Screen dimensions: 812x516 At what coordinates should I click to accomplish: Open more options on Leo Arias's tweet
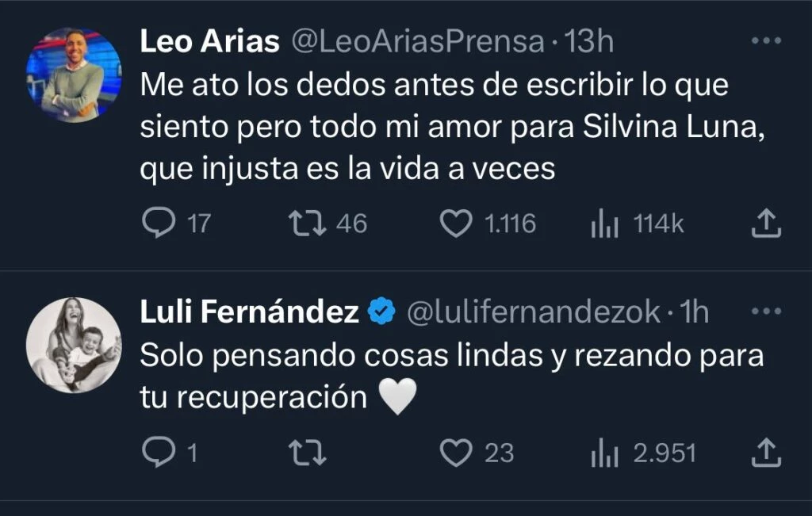pos(766,41)
